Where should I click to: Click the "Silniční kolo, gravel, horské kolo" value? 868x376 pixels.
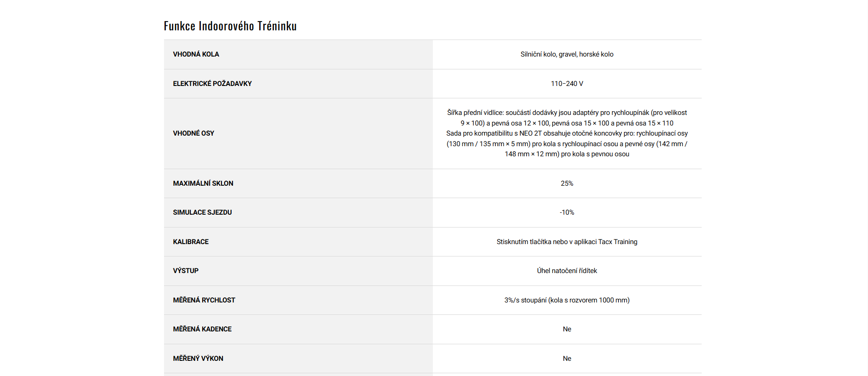[567, 54]
